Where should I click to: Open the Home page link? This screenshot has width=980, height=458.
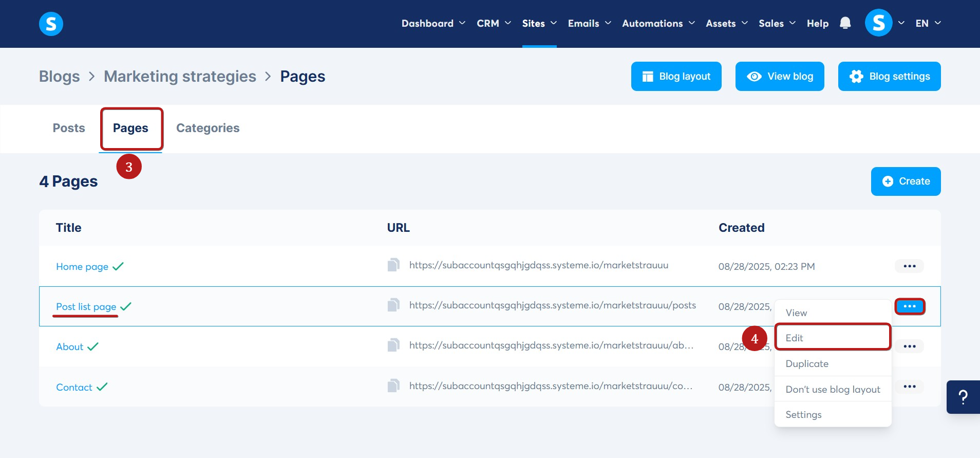[x=82, y=266]
